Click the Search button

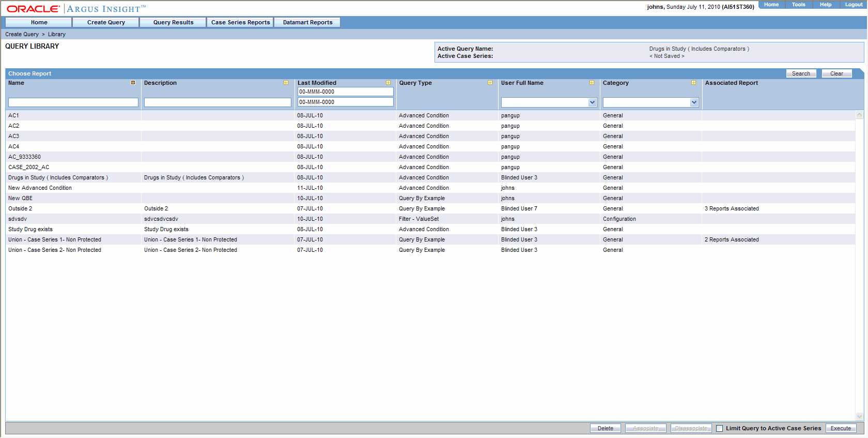pos(801,73)
